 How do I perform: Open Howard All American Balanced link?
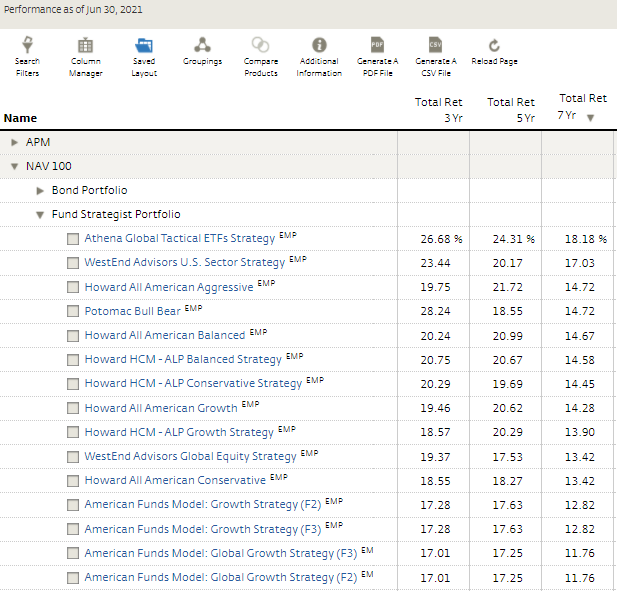(165, 335)
